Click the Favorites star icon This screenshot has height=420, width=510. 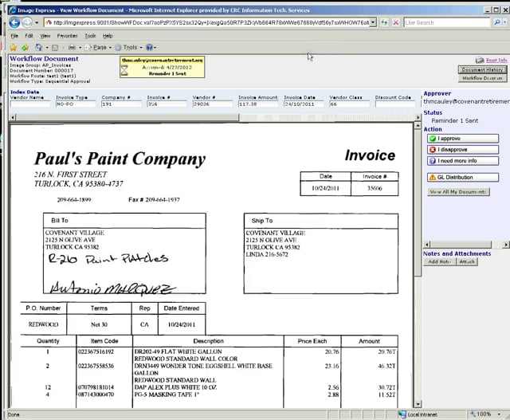pyautogui.click(x=14, y=48)
